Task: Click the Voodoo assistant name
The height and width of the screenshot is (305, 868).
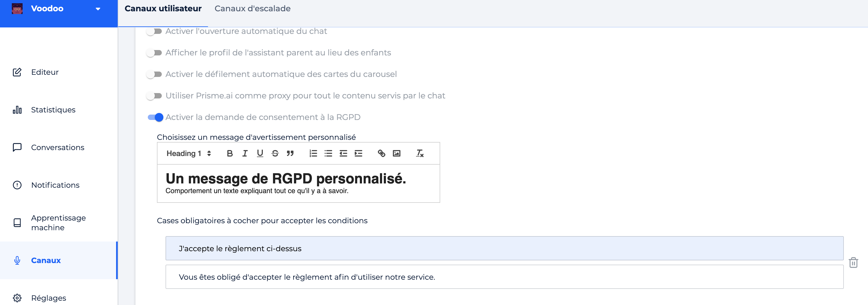Action: (x=47, y=8)
